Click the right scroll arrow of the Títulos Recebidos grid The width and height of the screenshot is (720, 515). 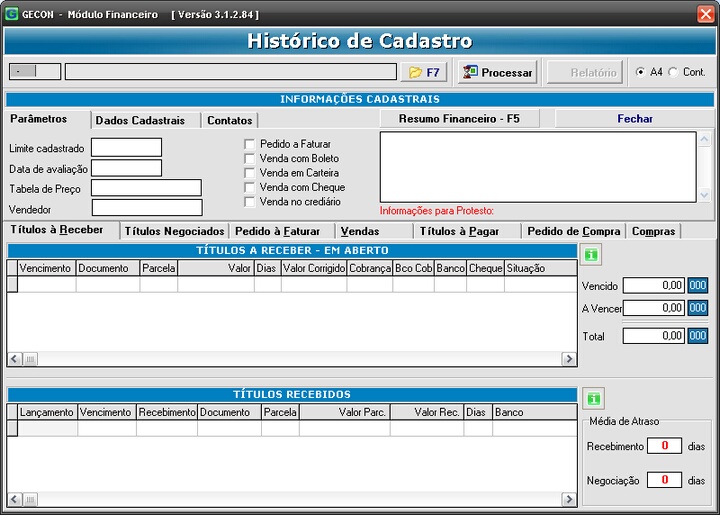tap(569, 499)
